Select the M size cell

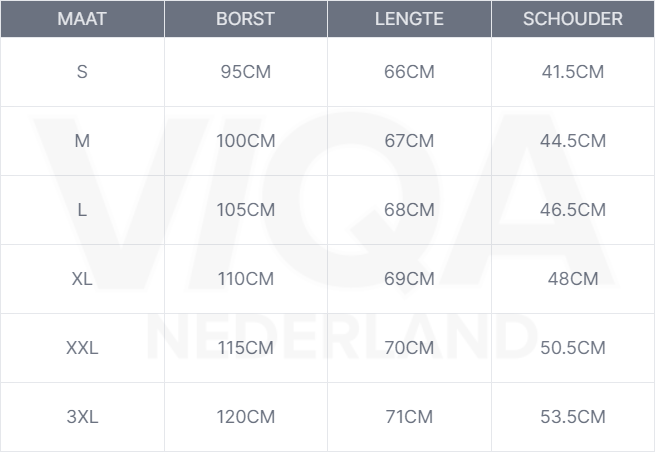(82, 141)
